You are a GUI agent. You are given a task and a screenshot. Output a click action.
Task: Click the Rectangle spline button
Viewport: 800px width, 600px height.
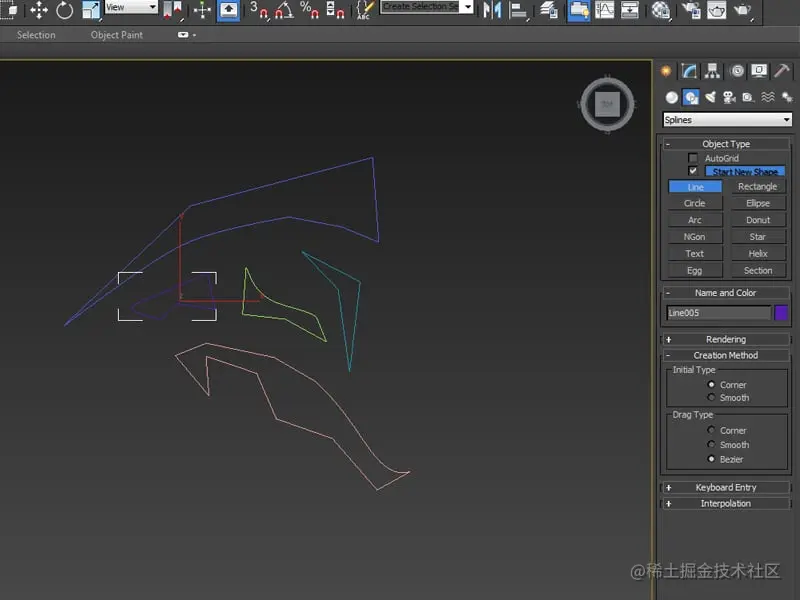[757, 187]
